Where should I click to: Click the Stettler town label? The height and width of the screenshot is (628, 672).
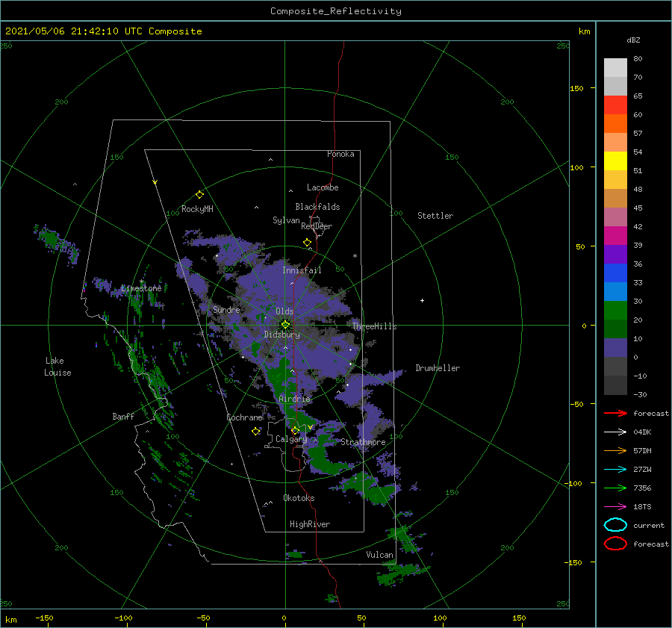(x=435, y=216)
